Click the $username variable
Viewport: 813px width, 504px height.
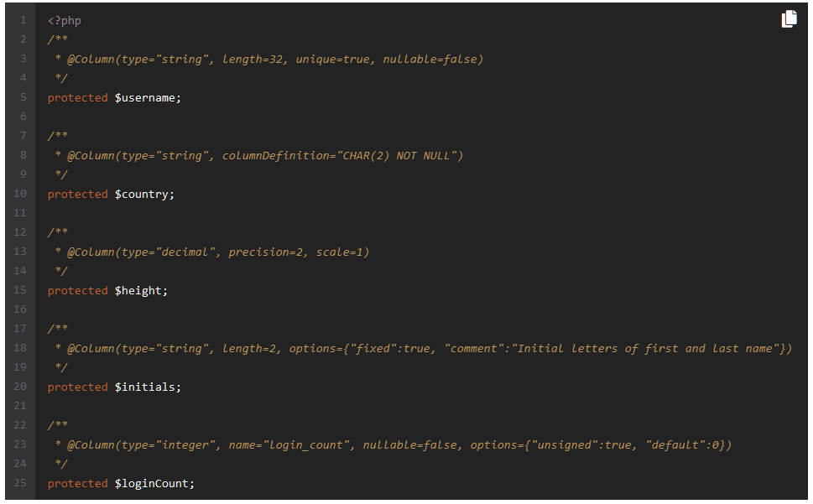click(x=148, y=98)
